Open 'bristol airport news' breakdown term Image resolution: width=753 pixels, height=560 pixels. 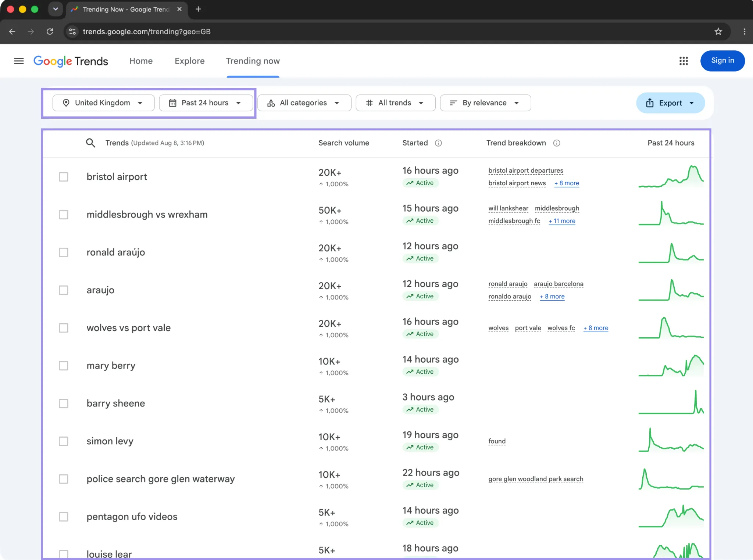(x=517, y=183)
